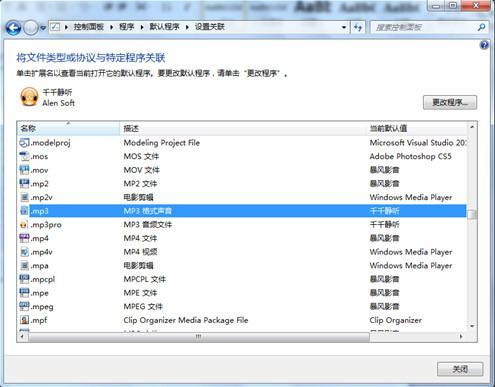Click the 设置关联 breadcrumb
495x387 pixels.
pyautogui.click(x=210, y=27)
